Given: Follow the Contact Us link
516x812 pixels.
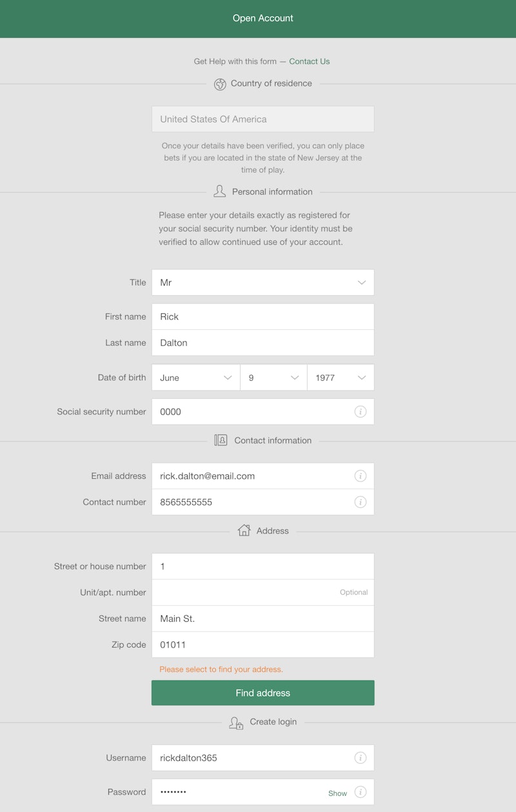Looking at the screenshot, I should 309,62.
